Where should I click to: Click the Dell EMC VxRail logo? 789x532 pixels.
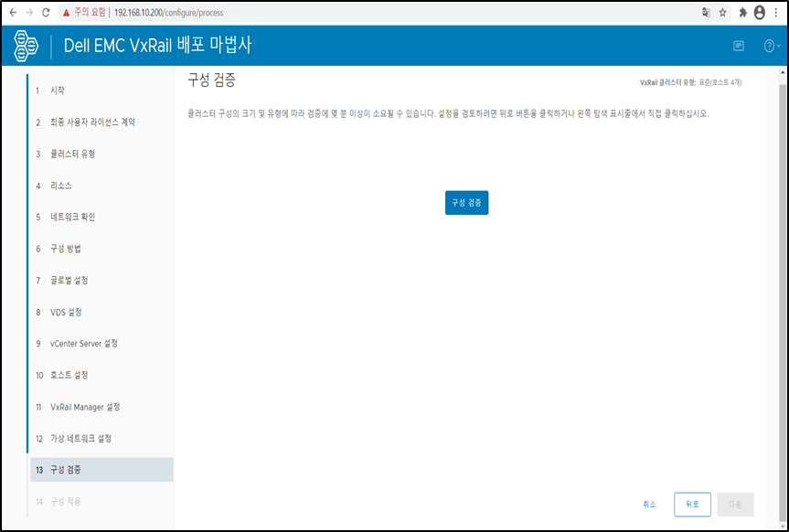coord(26,46)
